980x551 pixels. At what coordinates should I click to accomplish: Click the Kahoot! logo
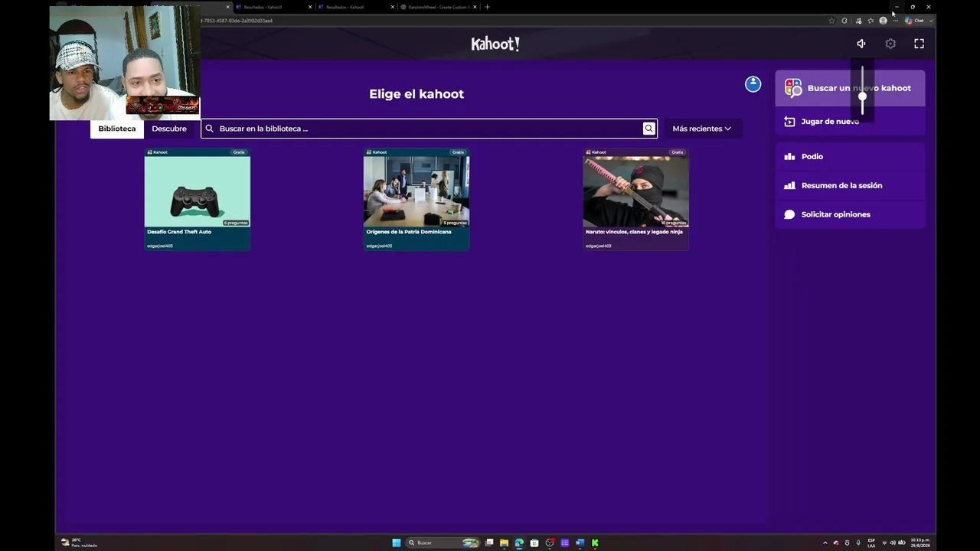point(495,44)
